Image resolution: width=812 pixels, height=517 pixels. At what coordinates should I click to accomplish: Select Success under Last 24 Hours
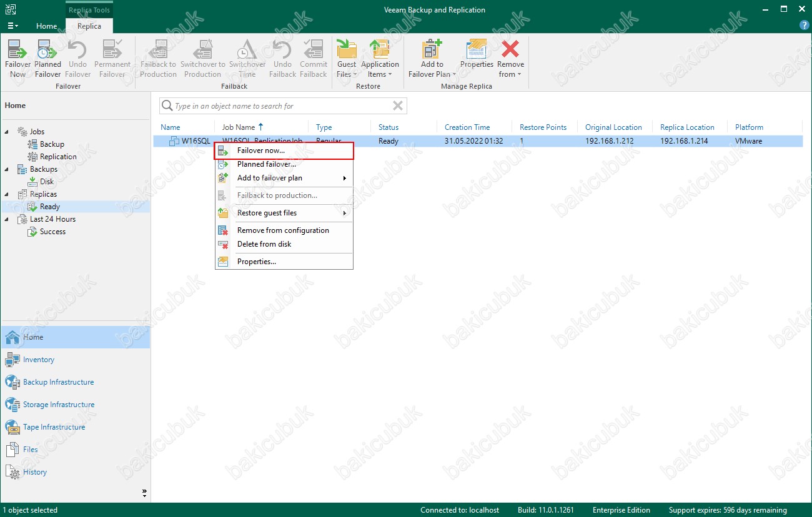(52, 232)
